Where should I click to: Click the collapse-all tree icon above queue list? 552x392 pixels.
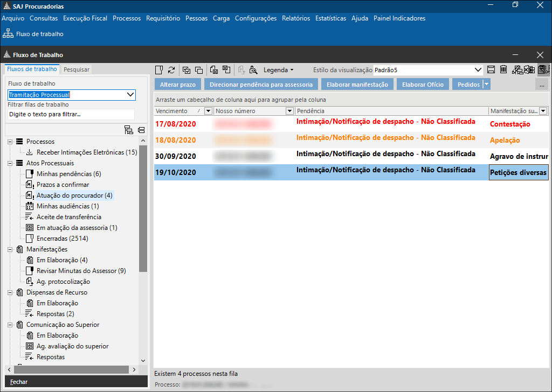(141, 130)
